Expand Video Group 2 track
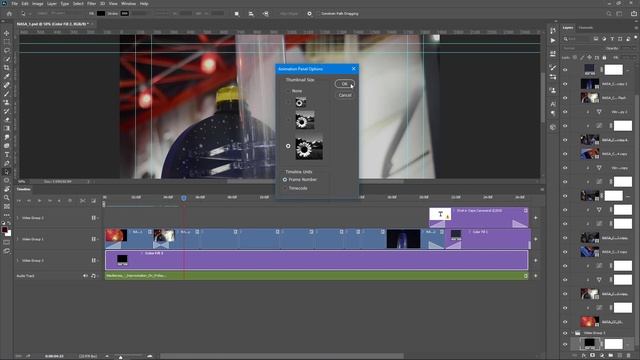 [x=18, y=218]
